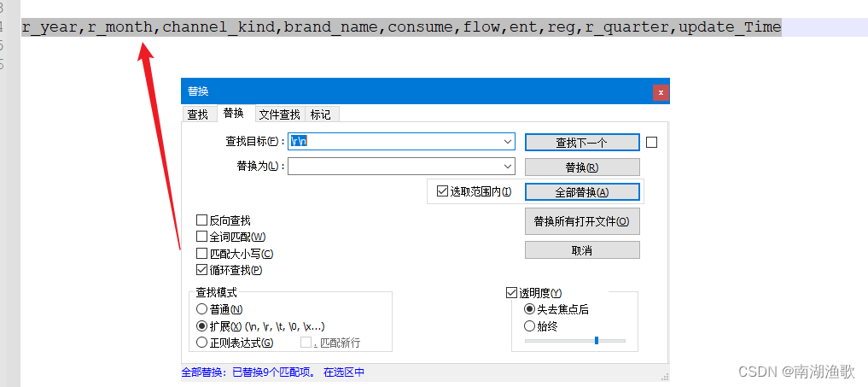Select the 始终 transparency radio button

pyautogui.click(x=530, y=326)
